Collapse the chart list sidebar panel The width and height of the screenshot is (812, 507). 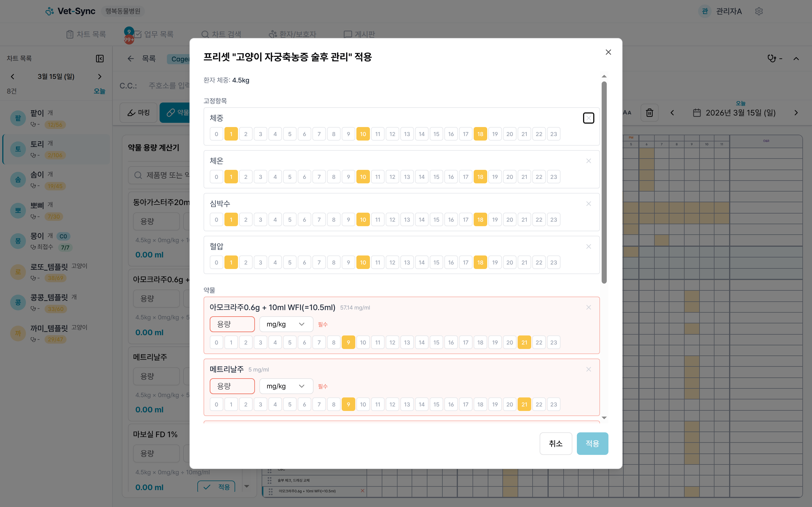(100, 58)
